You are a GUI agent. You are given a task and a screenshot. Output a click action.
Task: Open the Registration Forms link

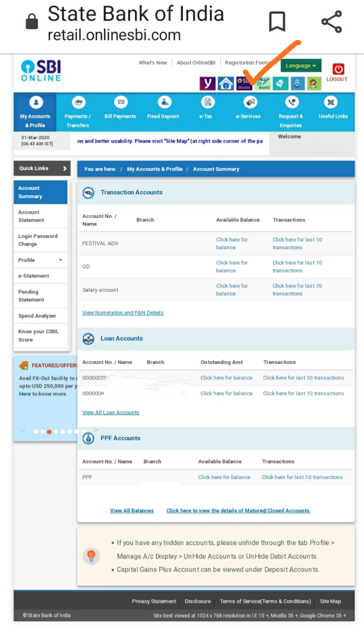pyautogui.click(x=248, y=63)
